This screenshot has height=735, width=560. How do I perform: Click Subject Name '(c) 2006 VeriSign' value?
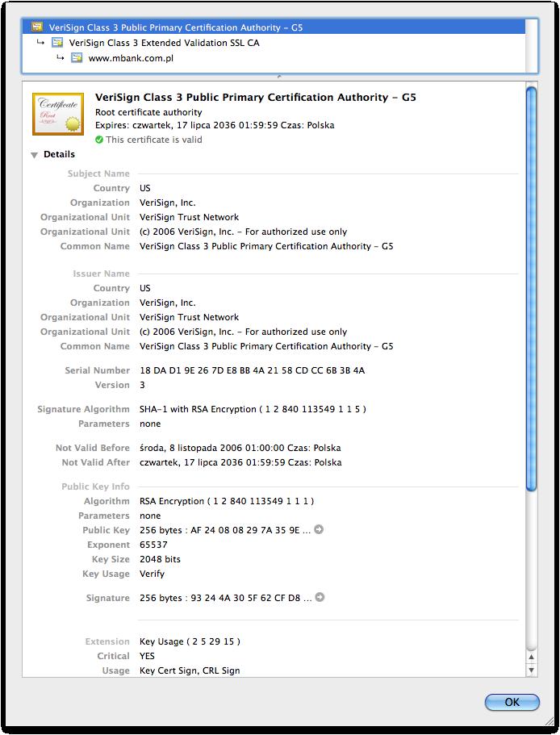point(243,232)
